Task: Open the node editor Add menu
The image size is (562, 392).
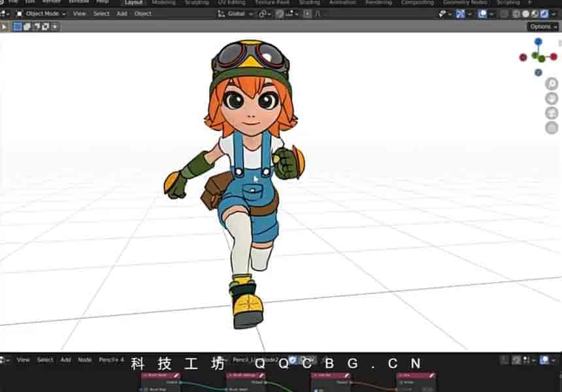Action: [x=65, y=359]
